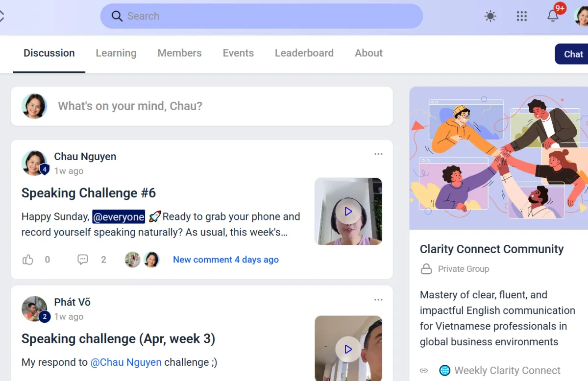Click the "1w ago" timestamp under Chau Nguyen
The width and height of the screenshot is (588, 381).
tap(69, 171)
